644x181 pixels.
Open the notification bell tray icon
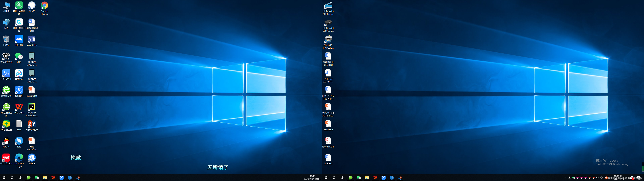pyautogui.click(x=570, y=178)
